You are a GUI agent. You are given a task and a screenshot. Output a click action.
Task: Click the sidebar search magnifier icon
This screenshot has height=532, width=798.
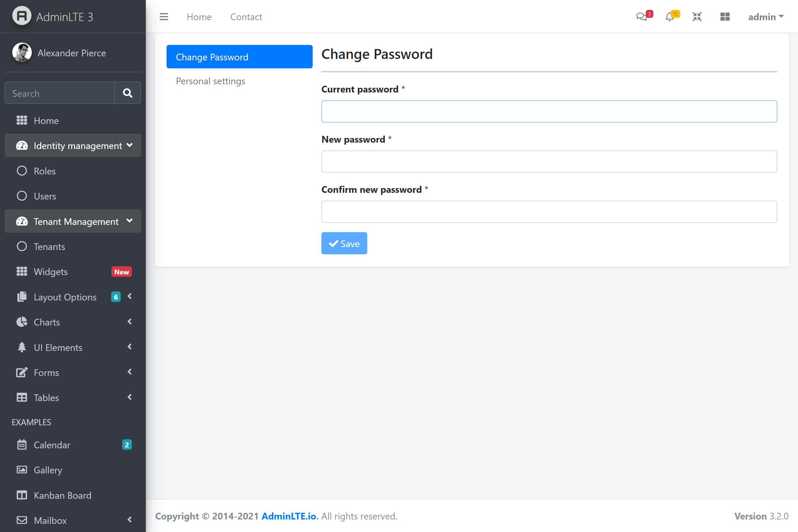[x=127, y=93]
